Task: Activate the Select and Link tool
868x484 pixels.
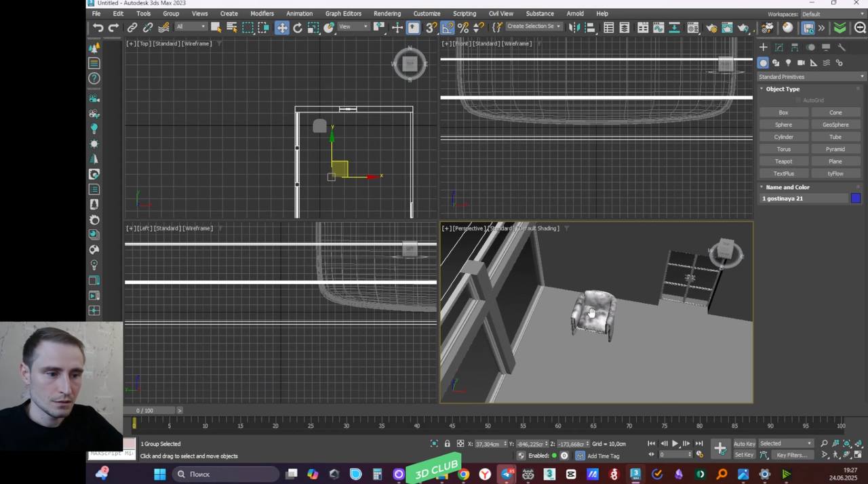Action: (x=132, y=27)
